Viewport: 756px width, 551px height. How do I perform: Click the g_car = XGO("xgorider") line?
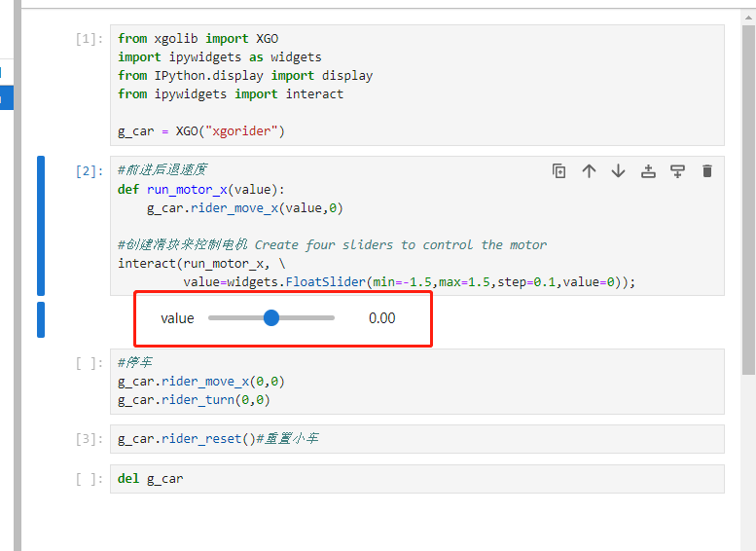201,131
